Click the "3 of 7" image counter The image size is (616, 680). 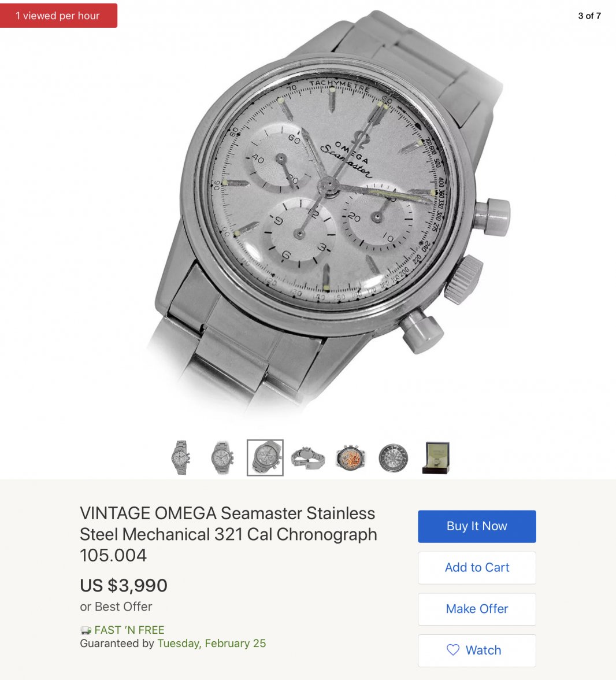tap(589, 16)
